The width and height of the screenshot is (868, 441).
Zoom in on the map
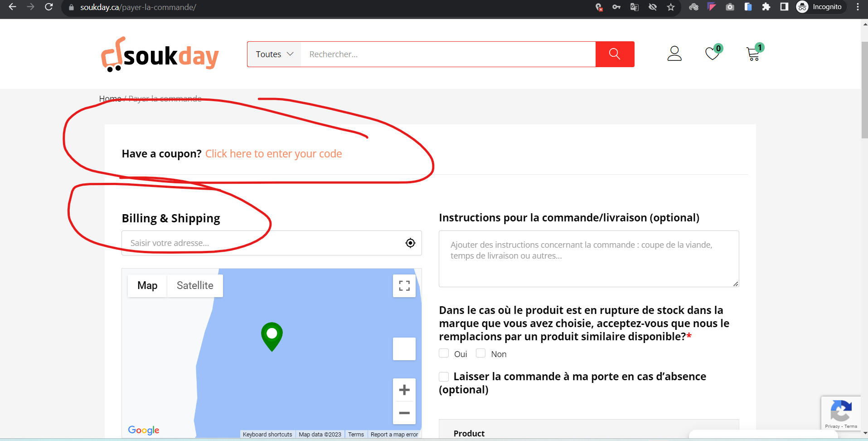pos(404,390)
